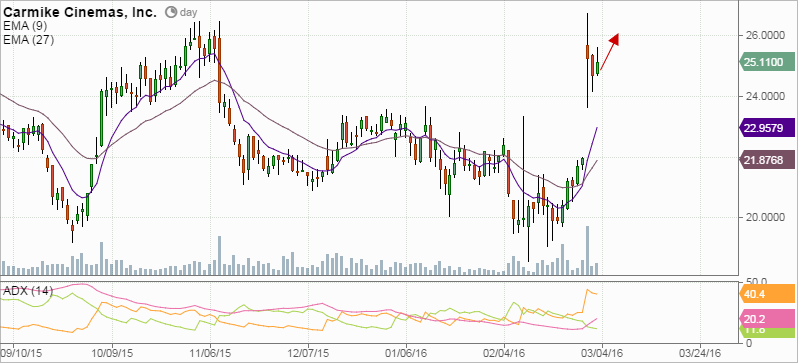Click the 'day' interval label
The image size is (798, 363).
(188, 13)
